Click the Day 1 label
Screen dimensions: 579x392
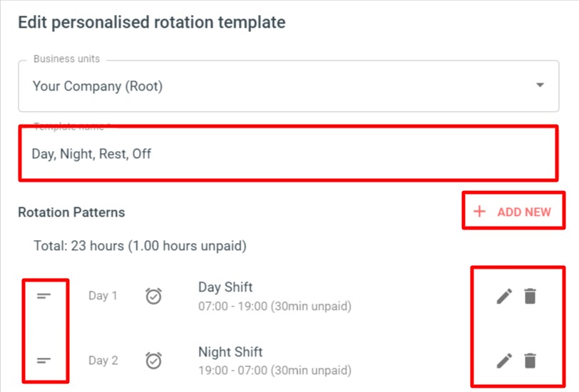tap(103, 296)
